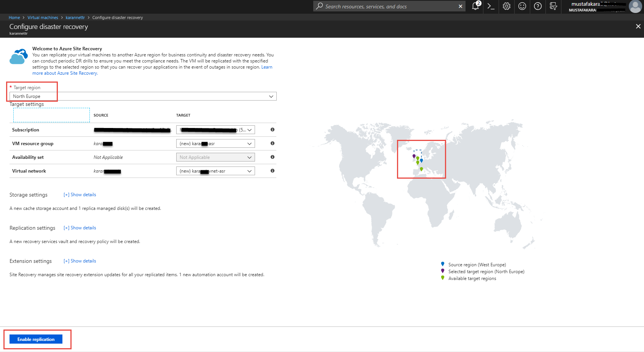Image resolution: width=644 pixels, height=352 pixels.
Task: Click Available target regions legend entry
Action: coord(472,278)
